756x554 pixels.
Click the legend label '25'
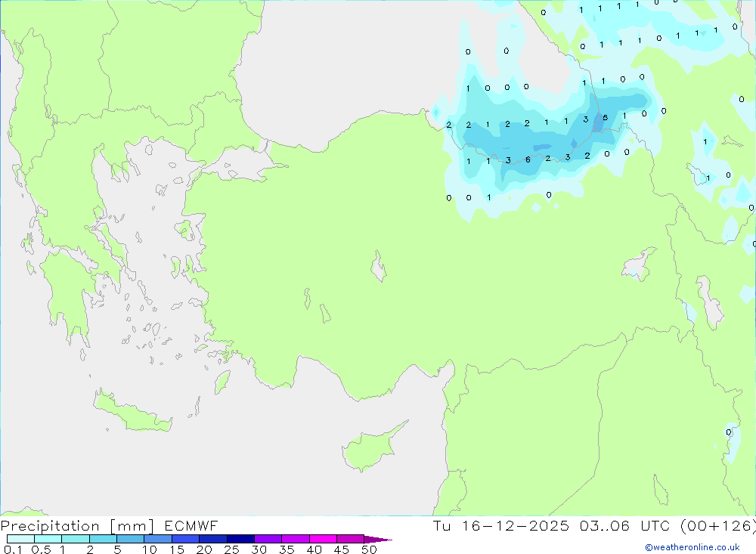(x=231, y=549)
